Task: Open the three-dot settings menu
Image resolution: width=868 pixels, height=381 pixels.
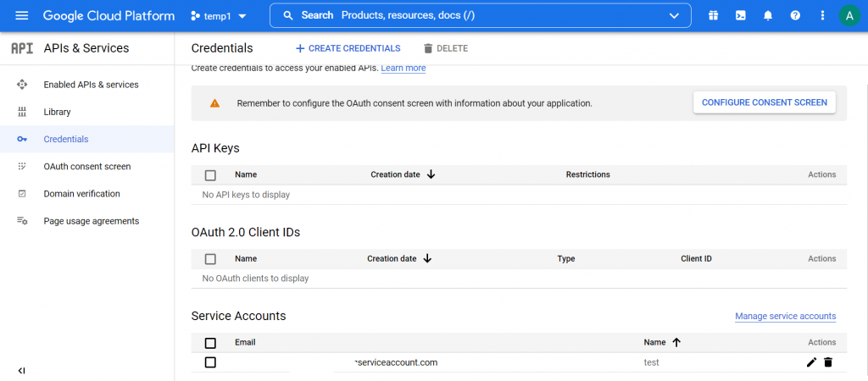Action: coord(822,15)
